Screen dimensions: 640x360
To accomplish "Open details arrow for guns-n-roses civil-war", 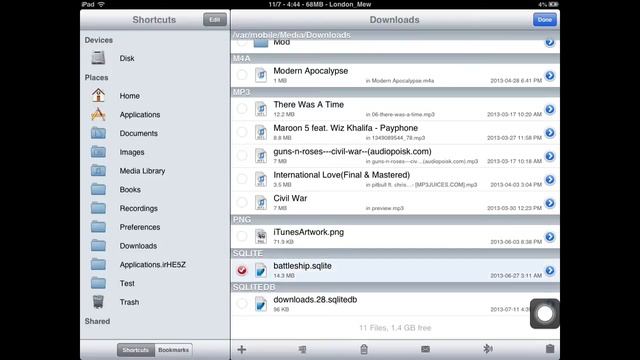I will click(x=550, y=156).
